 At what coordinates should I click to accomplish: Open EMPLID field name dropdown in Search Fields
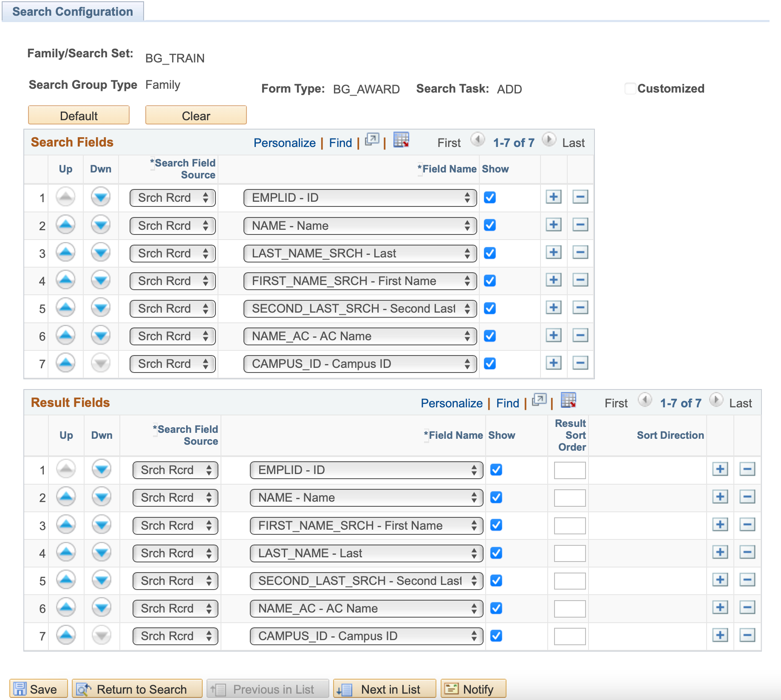(360, 198)
